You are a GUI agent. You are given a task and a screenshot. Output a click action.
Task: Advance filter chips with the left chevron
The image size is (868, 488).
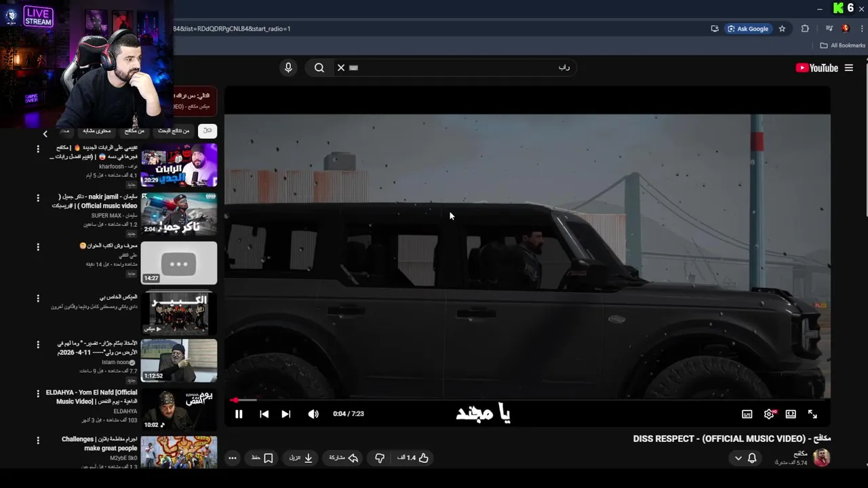click(x=45, y=134)
